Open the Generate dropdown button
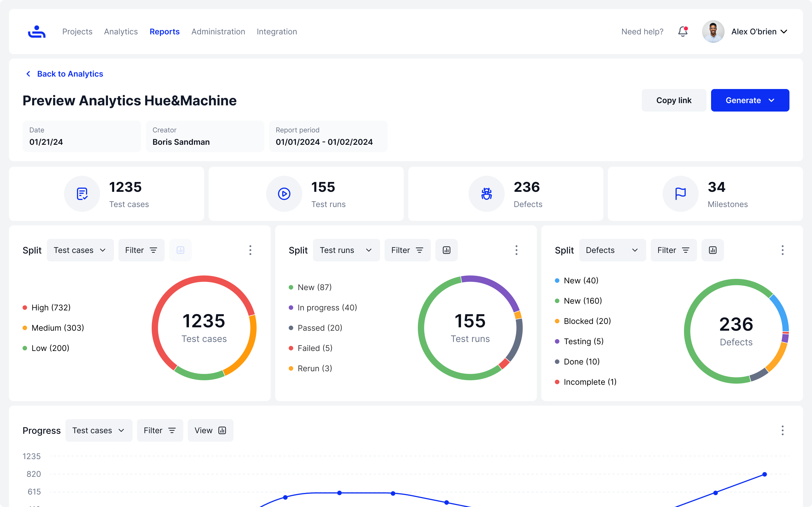Viewport: 812px width, 507px height. tap(750, 100)
